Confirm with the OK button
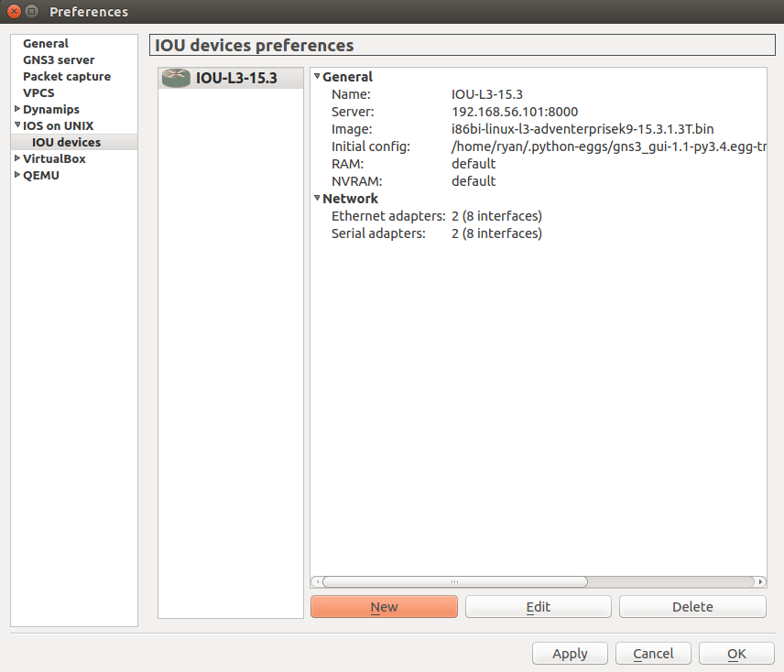The height and width of the screenshot is (672, 784). click(736, 654)
